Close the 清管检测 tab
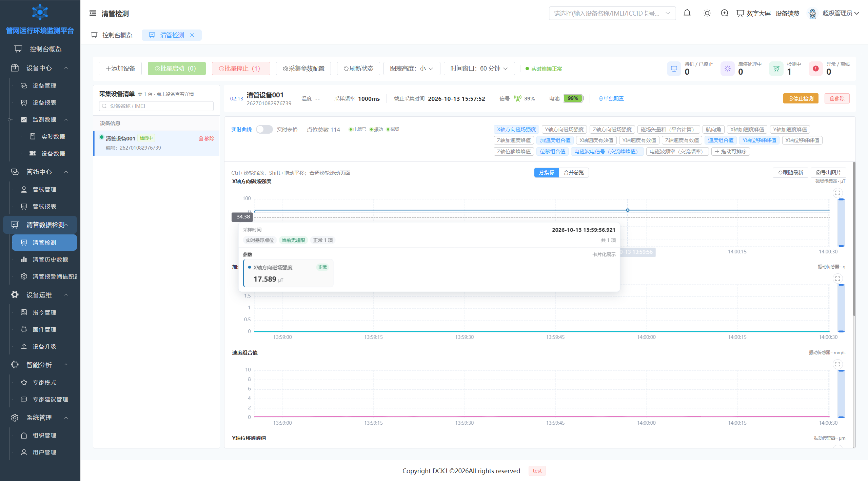Screen dimensions: 868x481 point(192,35)
